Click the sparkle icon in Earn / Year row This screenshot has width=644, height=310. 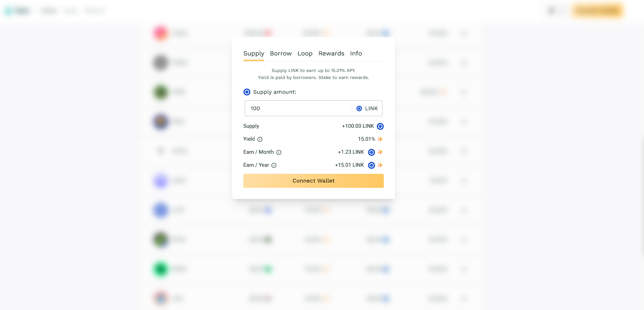(x=380, y=165)
